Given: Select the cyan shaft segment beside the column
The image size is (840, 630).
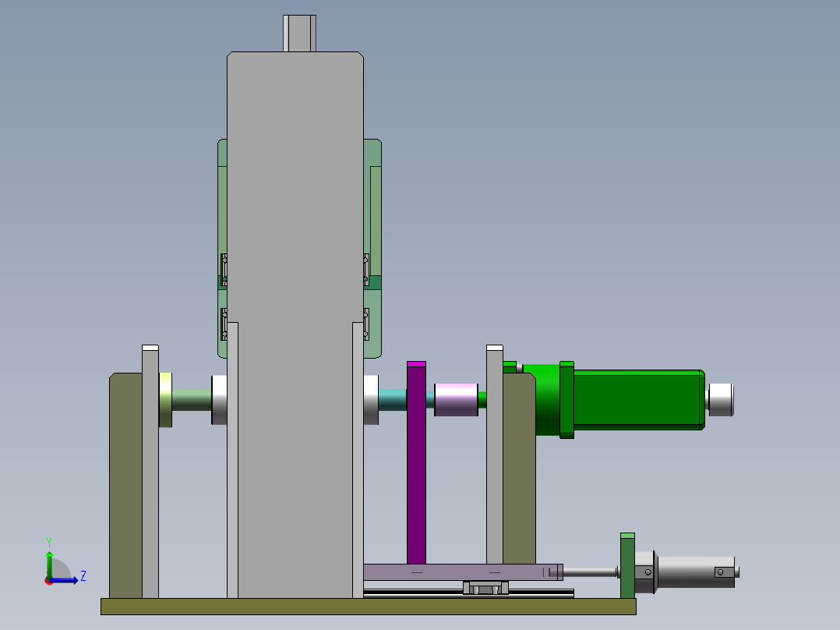Looking at the screenshot, I should tap(393, 400).
